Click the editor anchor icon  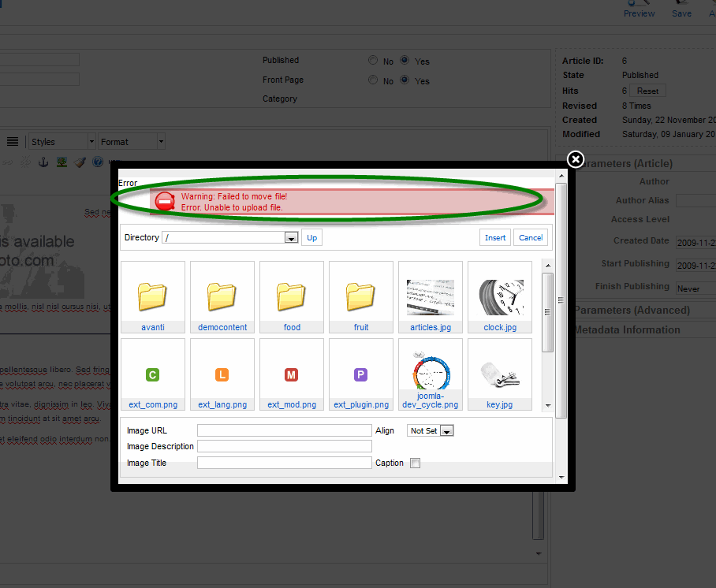tap(43, 162)
